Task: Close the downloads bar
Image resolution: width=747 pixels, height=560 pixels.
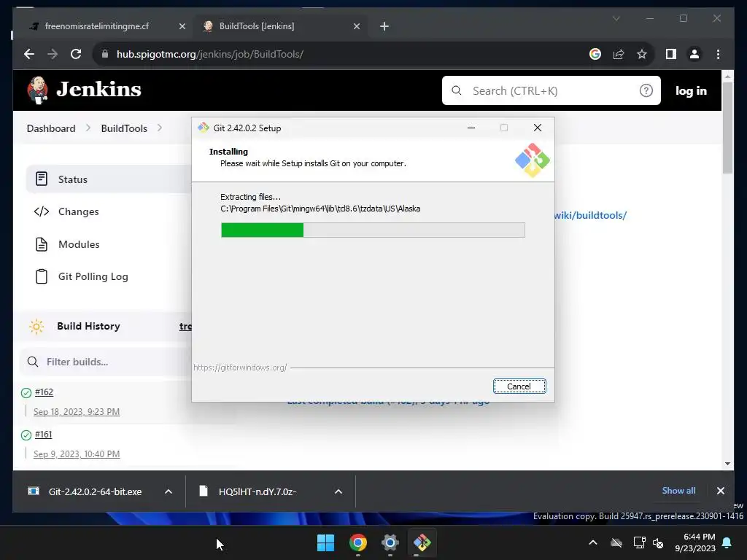Action: click(x=721, y=491)
